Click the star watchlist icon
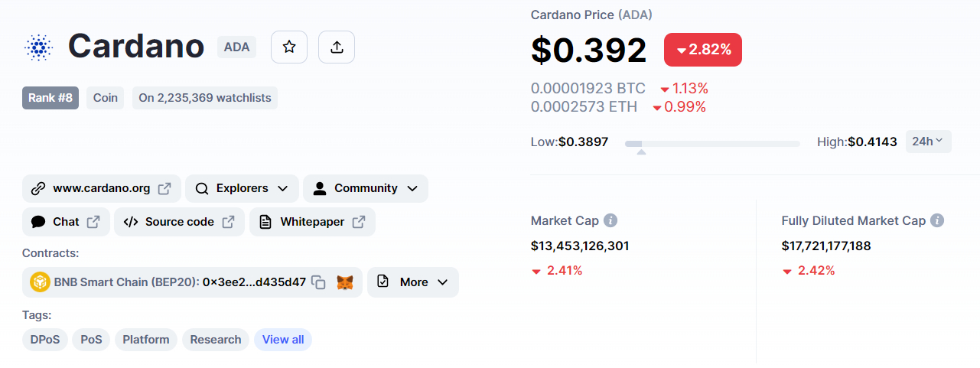This screenshot has height=368, width=980. (289, 47)
